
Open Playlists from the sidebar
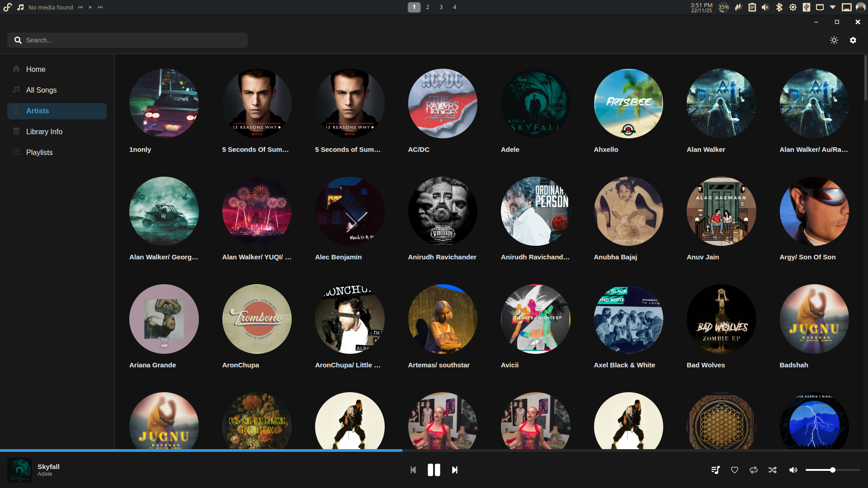coord(39,152)
